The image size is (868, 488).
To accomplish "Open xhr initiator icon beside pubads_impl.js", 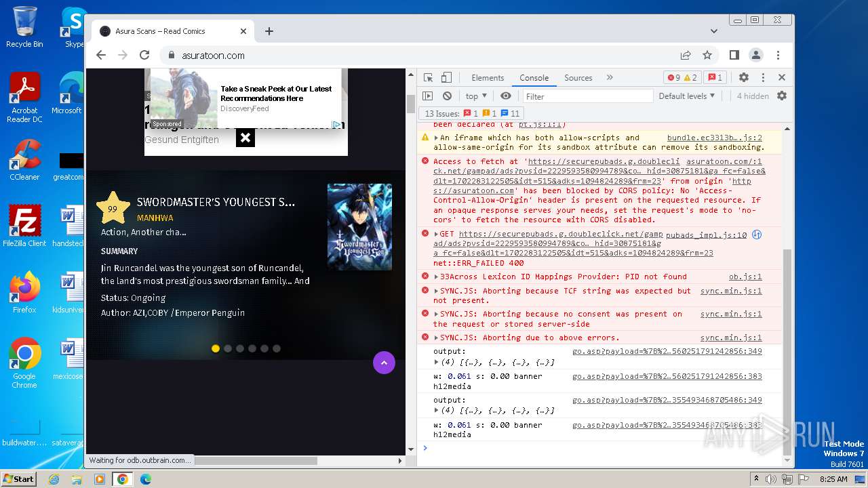I will point(757,235).
